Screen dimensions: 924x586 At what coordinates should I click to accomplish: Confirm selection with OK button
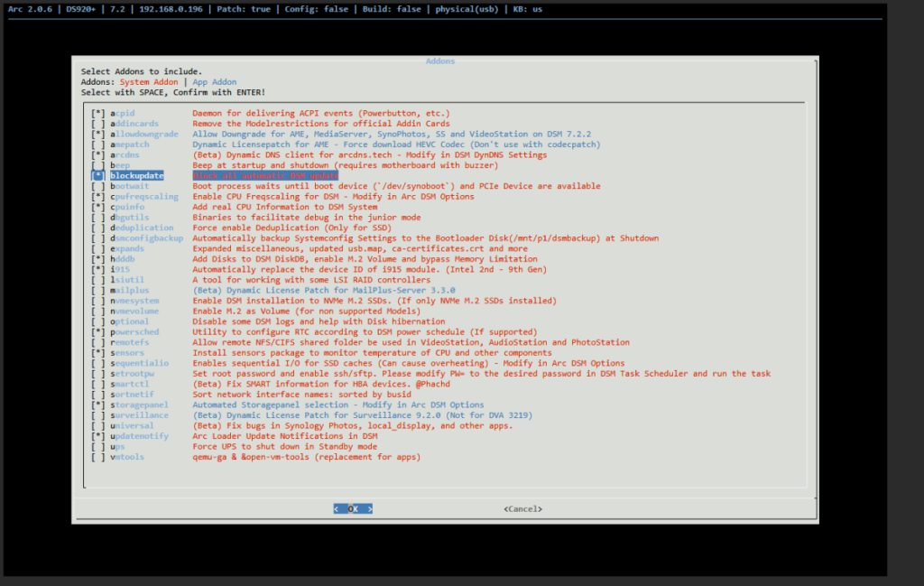[x=353, y=509]
